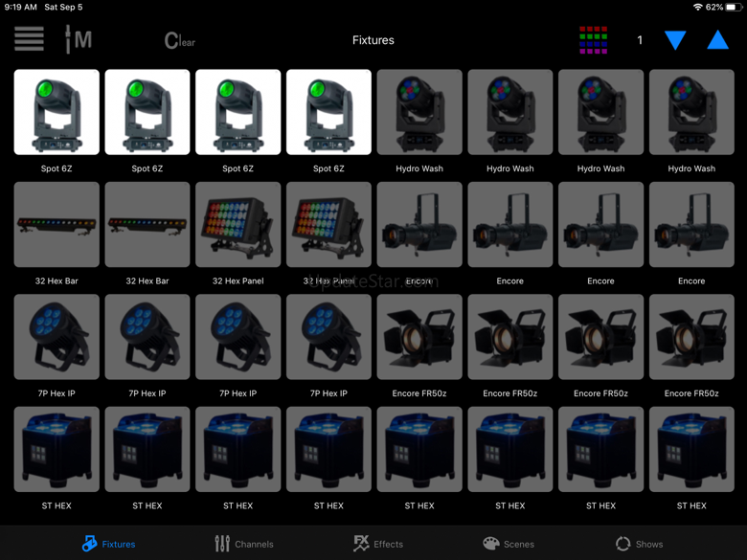Select the last Encore fixture in the row
The image size is (747, 560).
[691, 225]
